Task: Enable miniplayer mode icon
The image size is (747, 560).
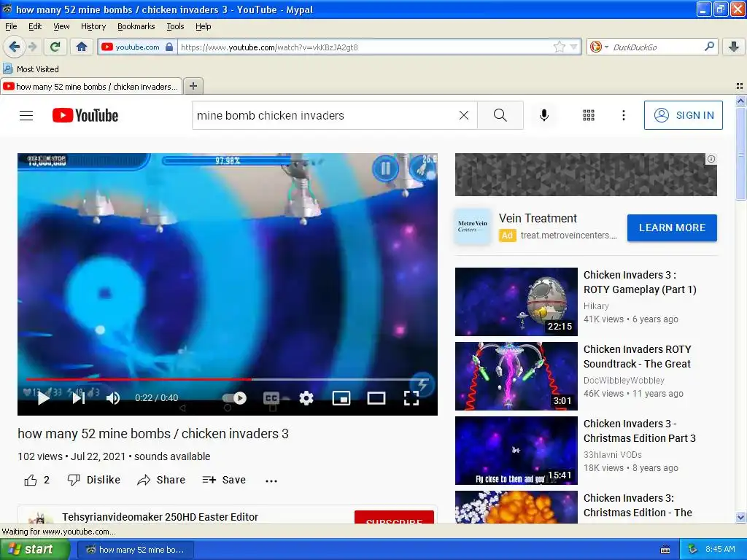Action: click(341, 398)
